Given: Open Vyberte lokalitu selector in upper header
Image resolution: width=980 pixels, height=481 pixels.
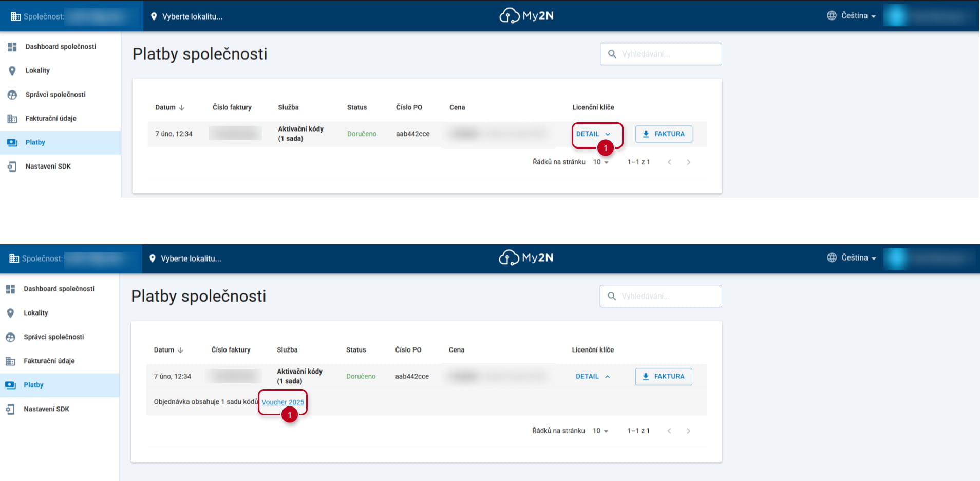Looking at the screenshot, I should coord(187,16).
